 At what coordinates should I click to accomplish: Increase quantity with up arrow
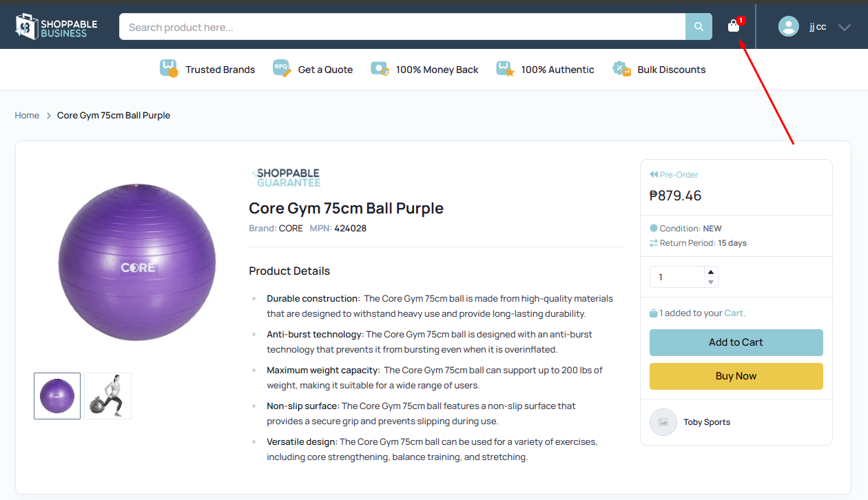tap(711, 271)
